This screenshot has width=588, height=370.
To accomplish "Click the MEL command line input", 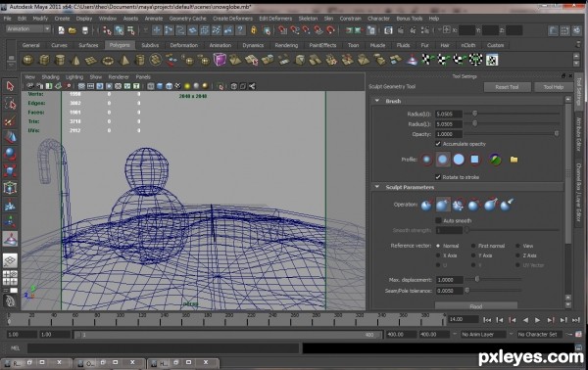I will pos(164,348).
